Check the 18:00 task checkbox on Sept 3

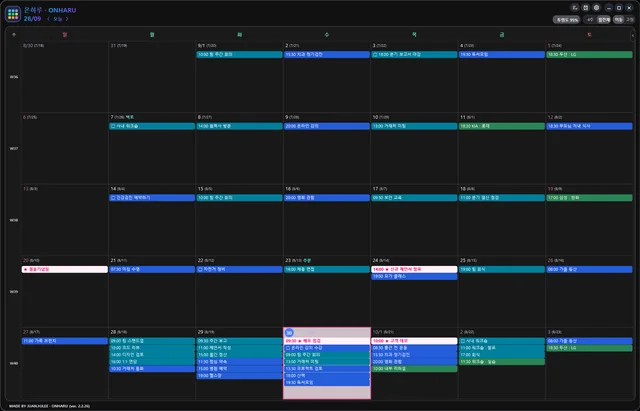(375, 55)
